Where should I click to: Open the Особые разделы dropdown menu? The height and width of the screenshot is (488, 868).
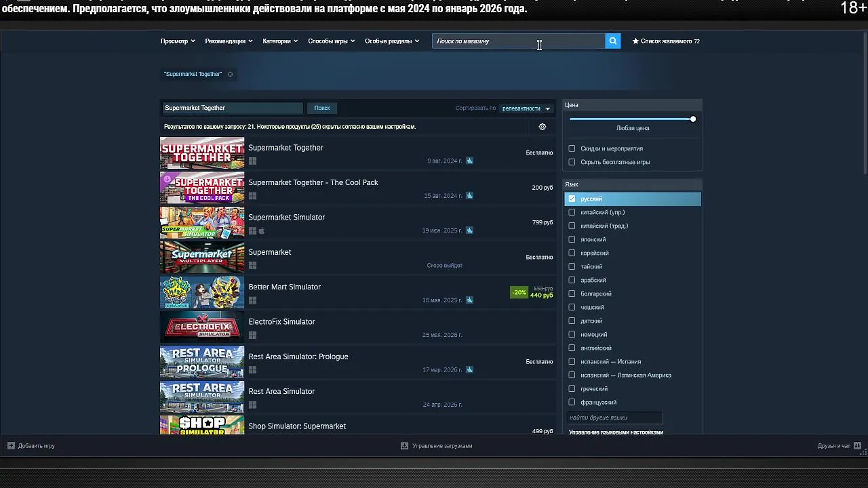[392, 41]
